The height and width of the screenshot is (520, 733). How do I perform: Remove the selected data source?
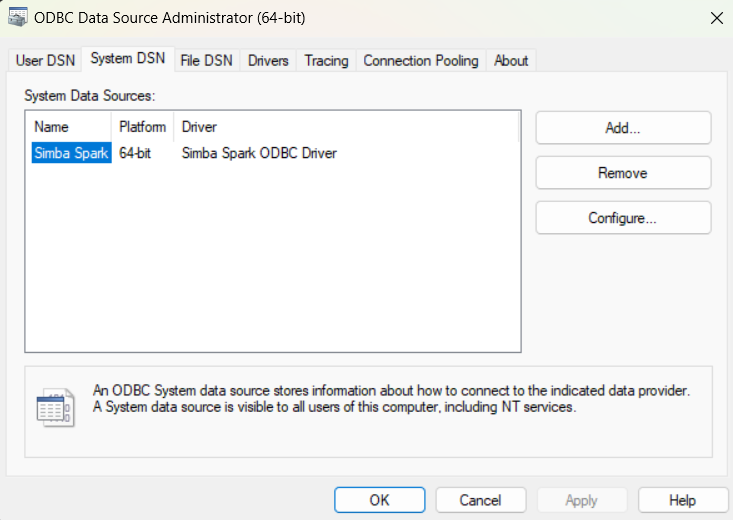[x=622, y=173]
